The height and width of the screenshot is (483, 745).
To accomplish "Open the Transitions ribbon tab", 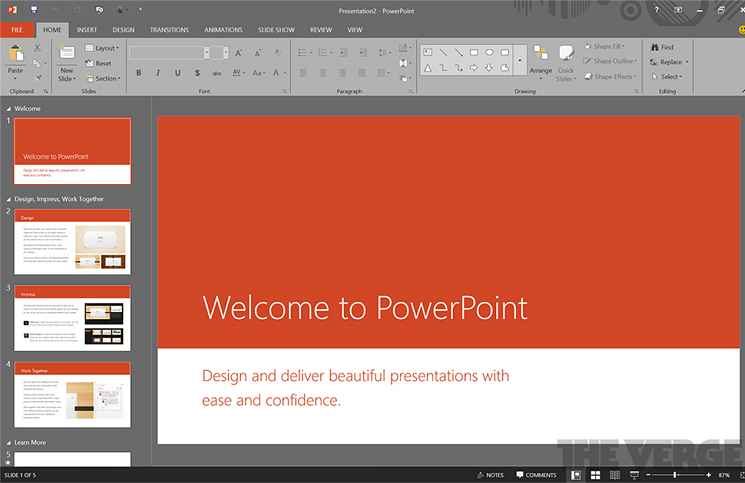I will [x=169, y=30].
